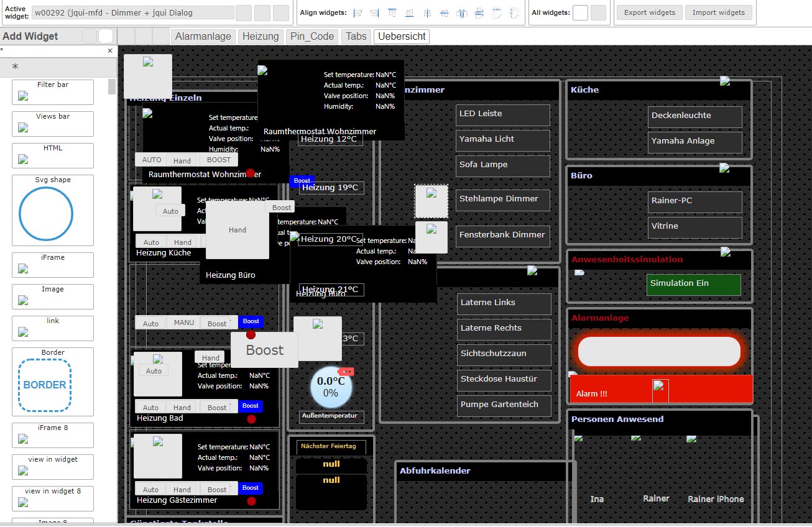This screenshot has height=527, width=812.
Task: Add the iFrame widget from the palette
Action: pyautogui.click(x=53, y=265)
